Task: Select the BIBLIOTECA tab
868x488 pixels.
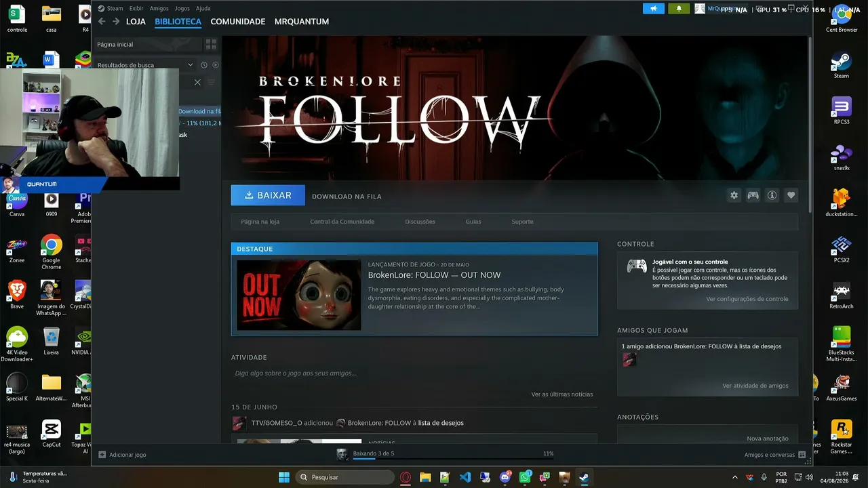Action: click(x=178, y=22)
